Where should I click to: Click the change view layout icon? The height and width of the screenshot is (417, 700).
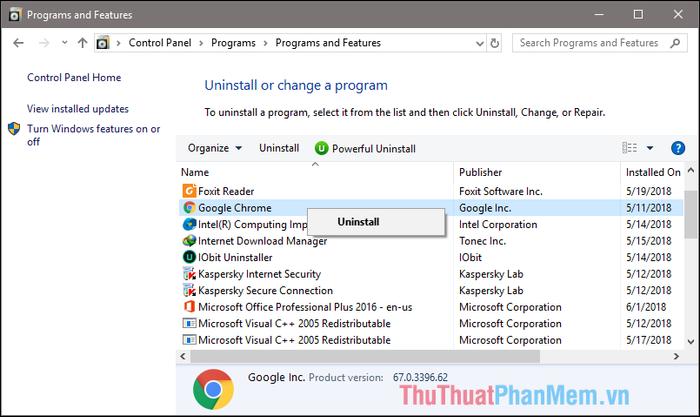point(629,148)
